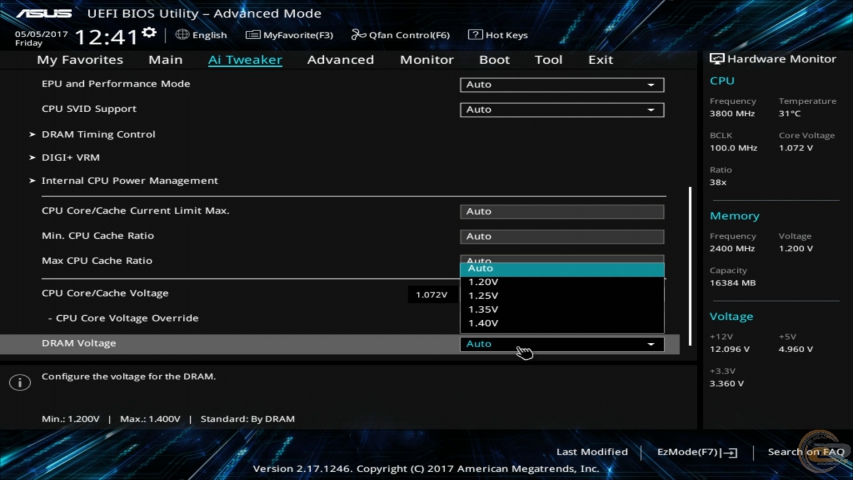The width and height of the screenshot is (853, 480).
Task: Open the Monitor tab
Action: (x=426, y=60)
